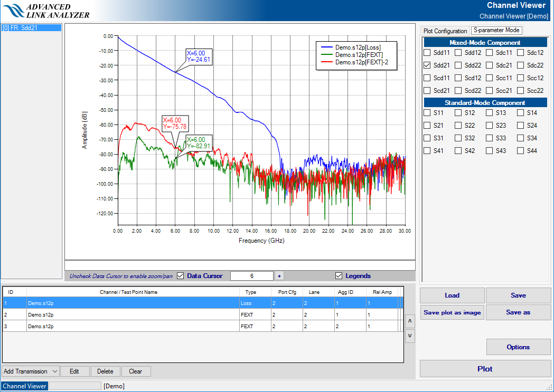Delete the selected channel entry
The width and height of the screenshot is (554, 392).
point(105,371)
